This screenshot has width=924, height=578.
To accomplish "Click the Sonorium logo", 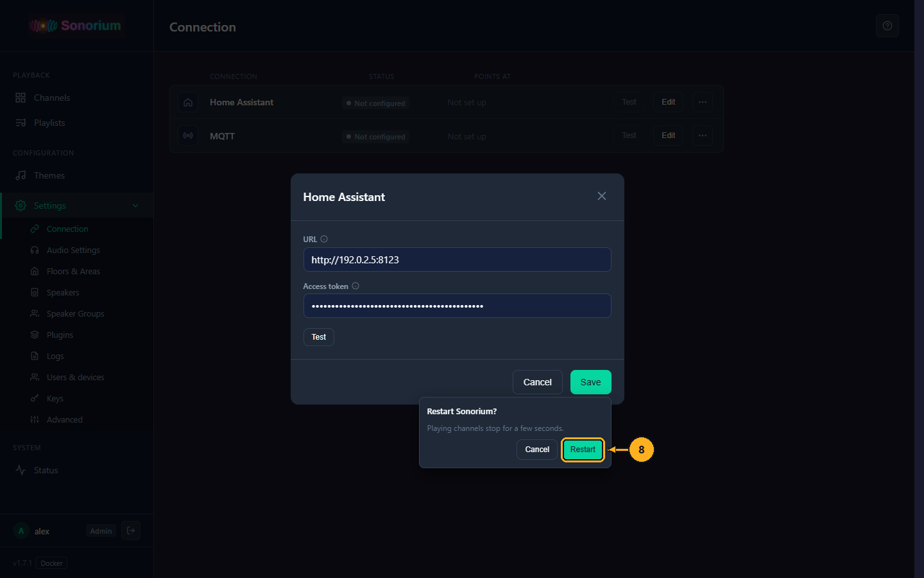I will (x=75, y=26).
